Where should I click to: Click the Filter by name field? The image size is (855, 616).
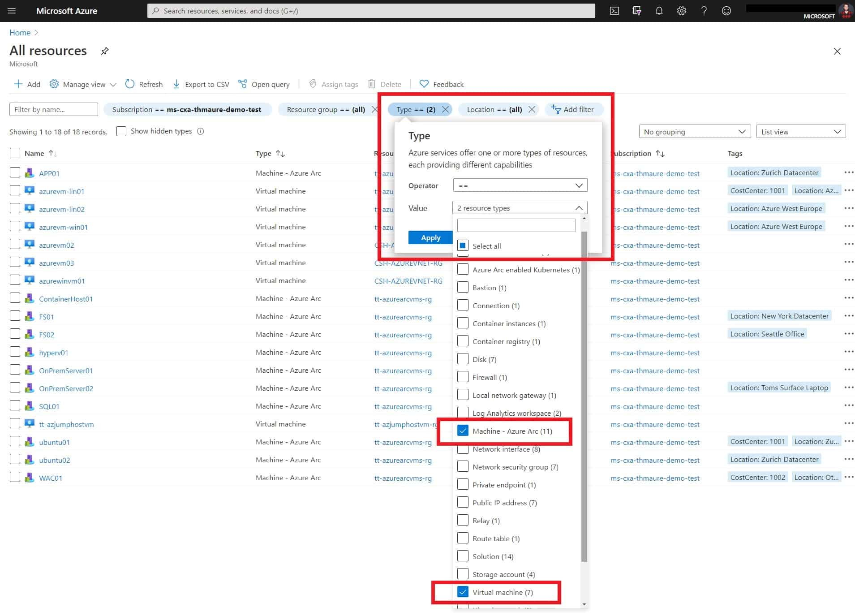(54, 109)
